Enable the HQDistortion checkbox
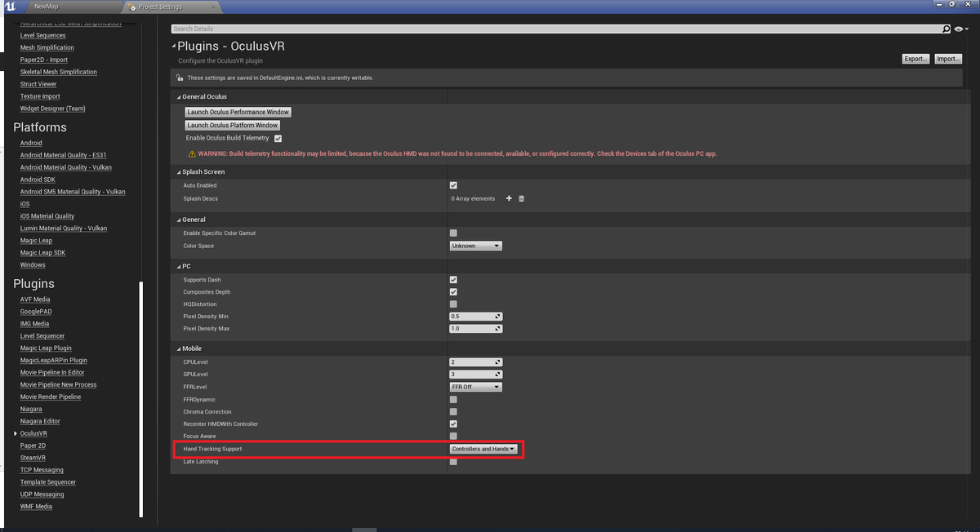This screenshot has width=980, height=532. point(453,304)
